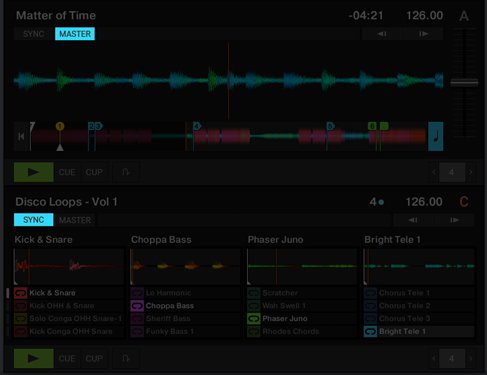Jump to green loop marker 6
Screen dimensions: 487x375
[x=372, y=126]
